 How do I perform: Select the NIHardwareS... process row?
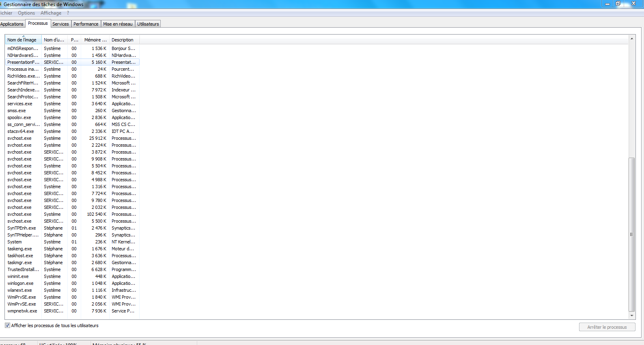(72, 55)
